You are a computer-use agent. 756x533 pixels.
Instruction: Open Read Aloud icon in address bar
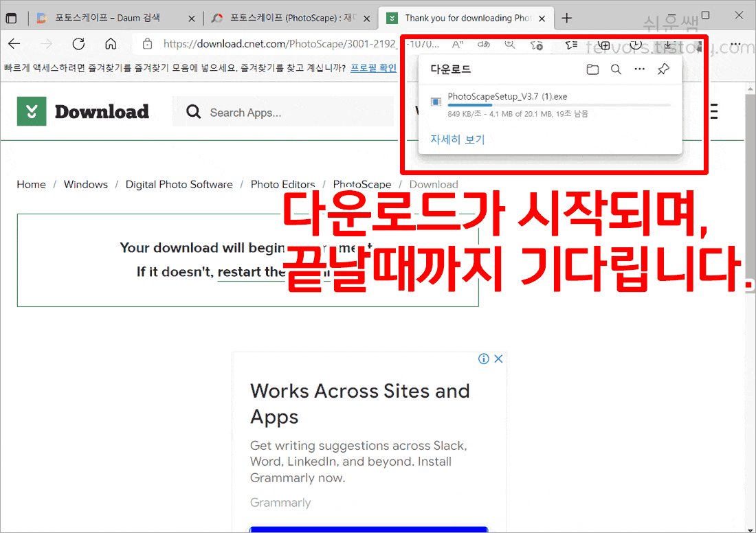pos(458,45)
